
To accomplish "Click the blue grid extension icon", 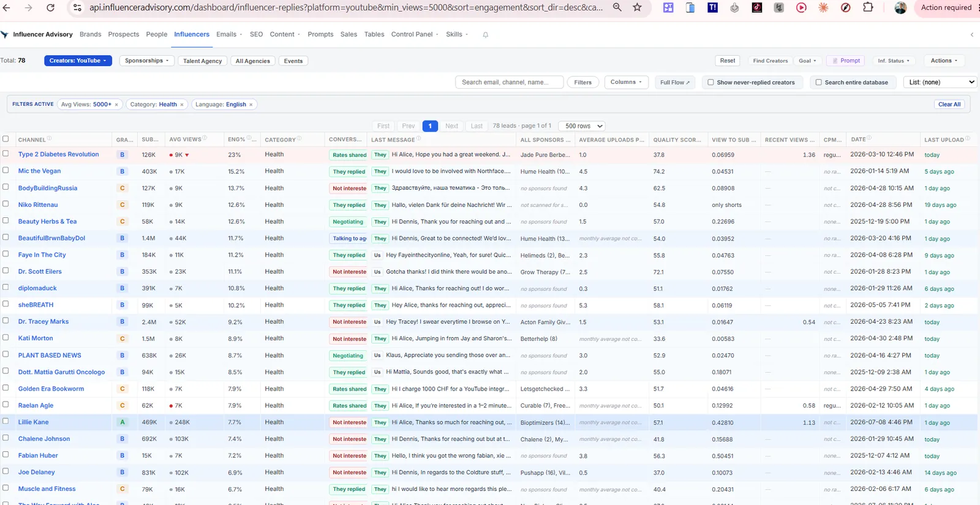I will coord(668,7).
